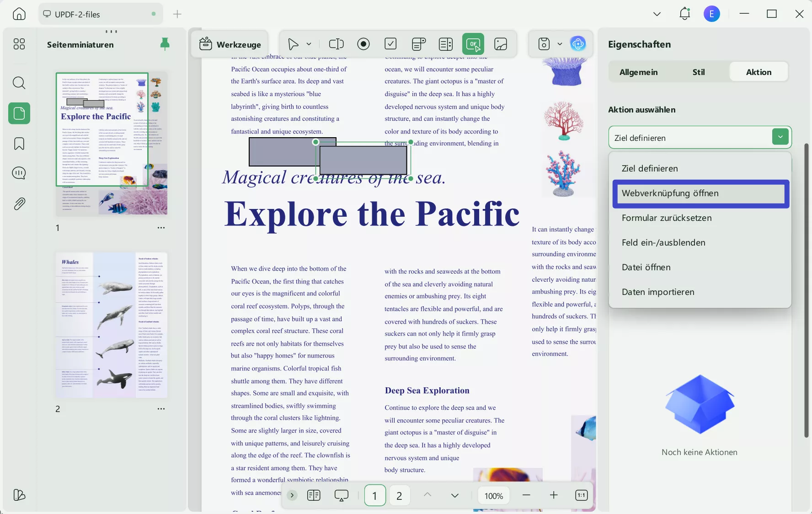
Task: Click the Ziel definieren combo box field
Action: point(700,137)
